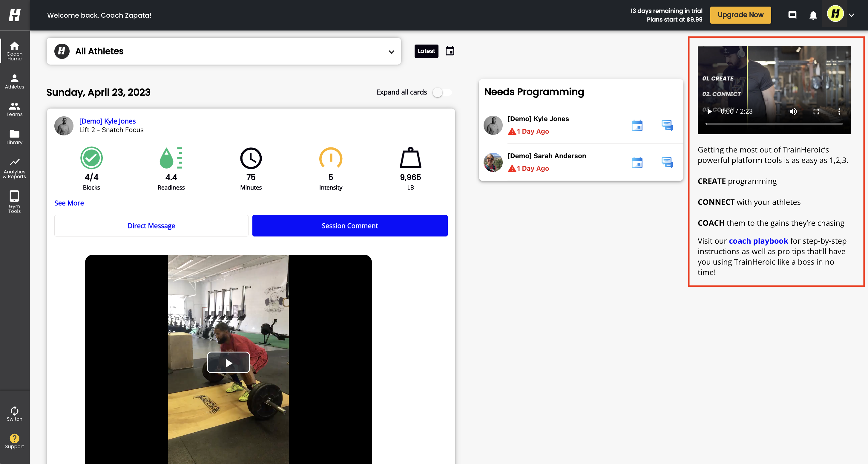The image size is (868, 464).
Task: Click the TrainHeroic logo in top-left corner
Action: 15,15
